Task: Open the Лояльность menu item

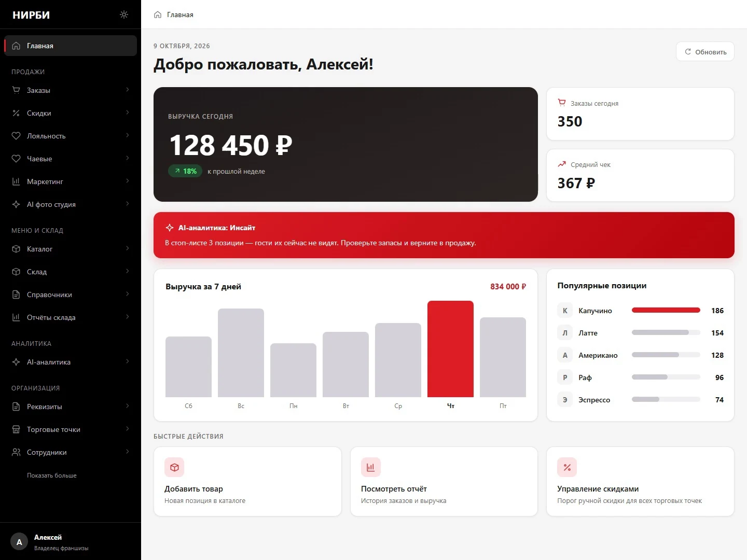Action: 71,136
